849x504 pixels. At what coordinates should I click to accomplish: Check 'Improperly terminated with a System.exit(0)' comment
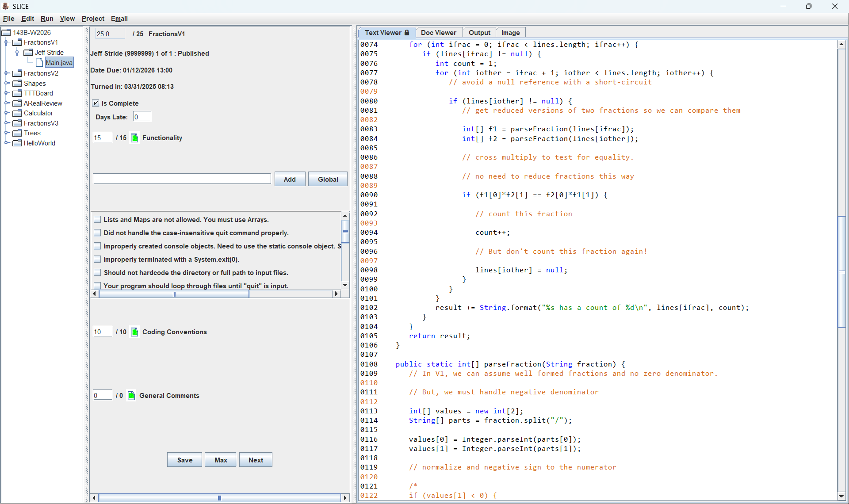97,259
